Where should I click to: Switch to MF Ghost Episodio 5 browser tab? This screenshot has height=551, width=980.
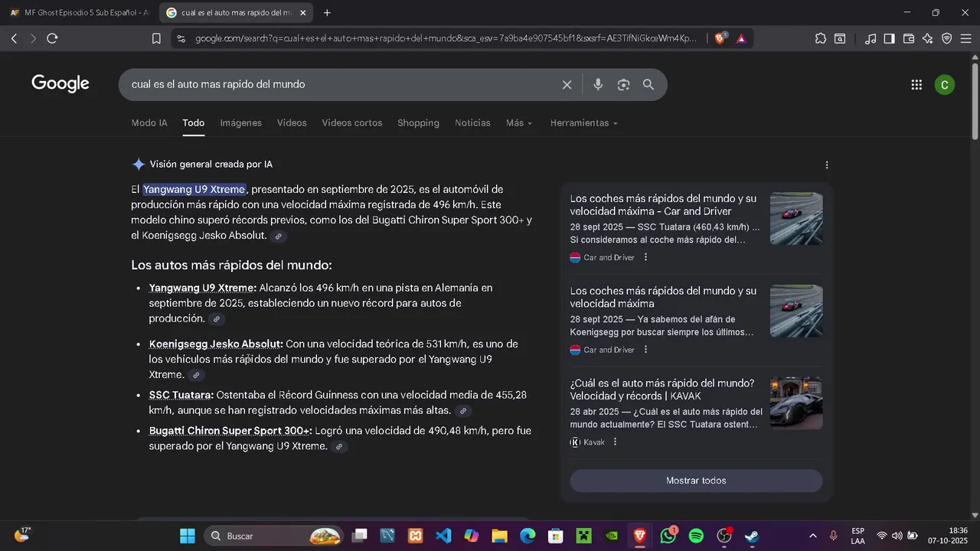[x=79, y=13]
